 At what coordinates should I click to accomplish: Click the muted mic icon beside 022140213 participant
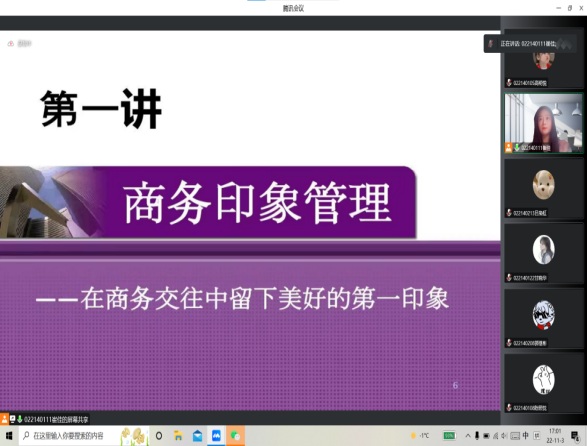pyautogui.click(x=509, y=213)
